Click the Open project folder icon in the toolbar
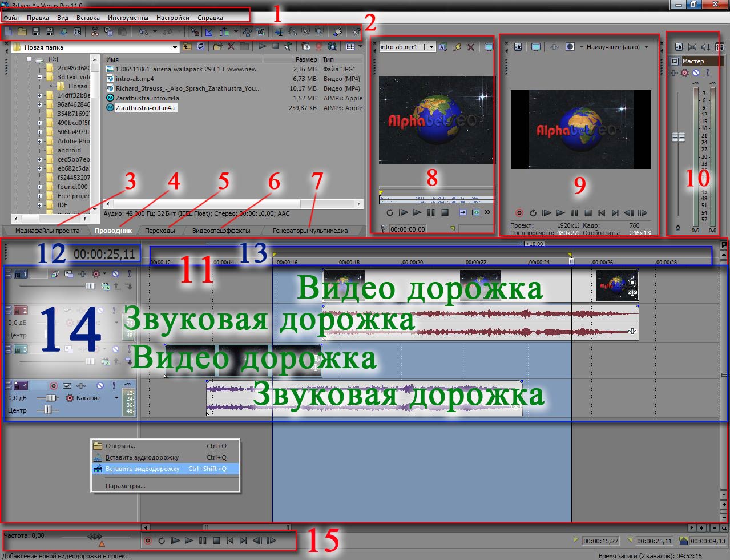730x560 pixels. click(x=22, y=32)
